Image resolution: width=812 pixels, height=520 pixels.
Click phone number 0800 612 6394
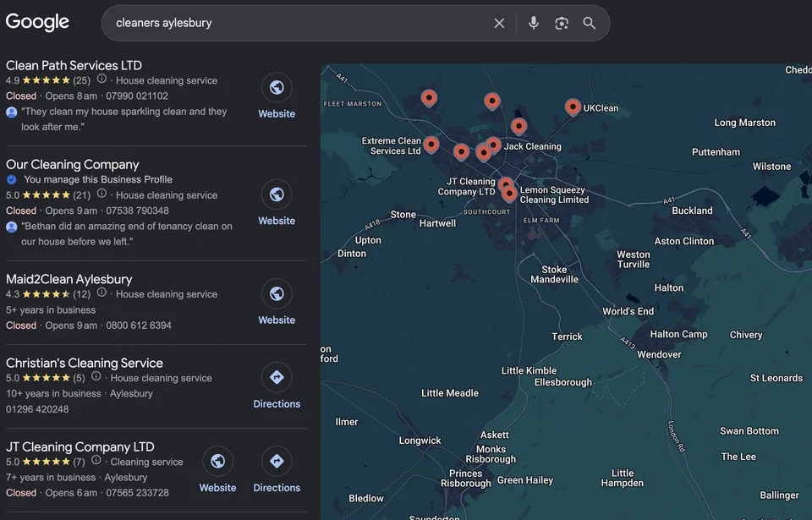click(138, 326)
